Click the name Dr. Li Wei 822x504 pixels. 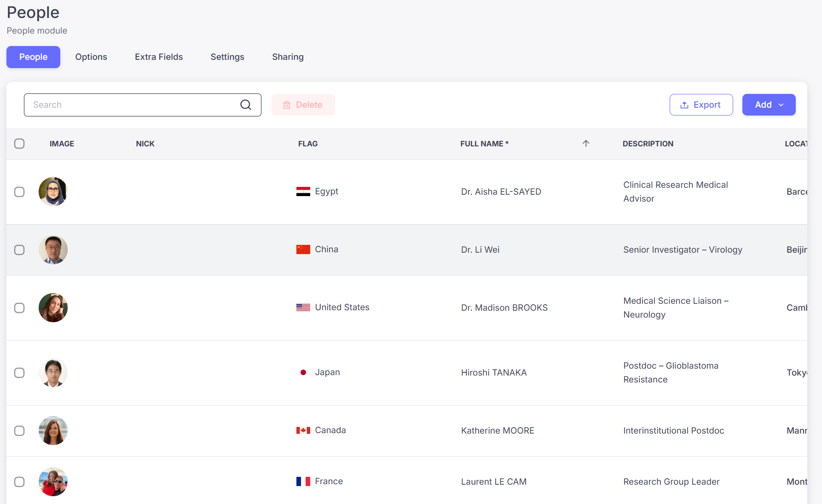click(480, 250)
